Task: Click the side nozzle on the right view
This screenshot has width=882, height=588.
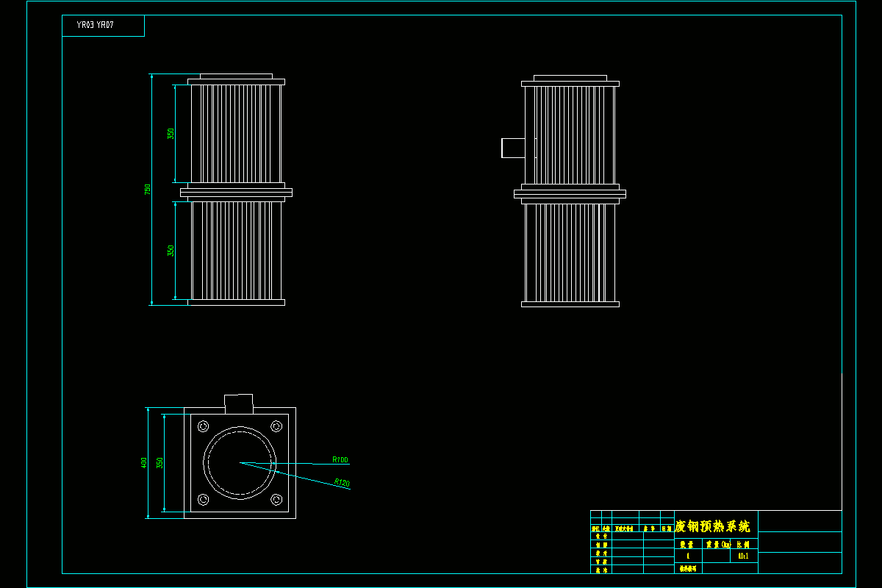Action: tap(513, 148)
